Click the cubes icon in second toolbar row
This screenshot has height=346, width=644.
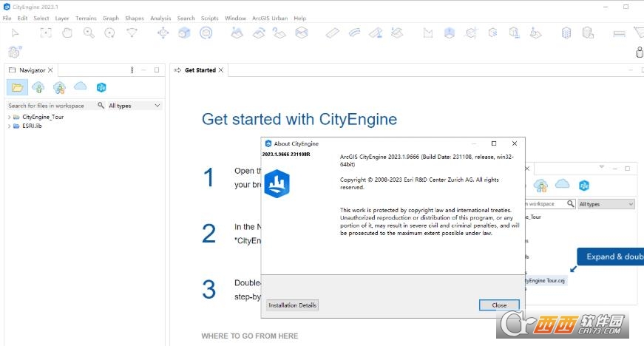coord(15,52)
